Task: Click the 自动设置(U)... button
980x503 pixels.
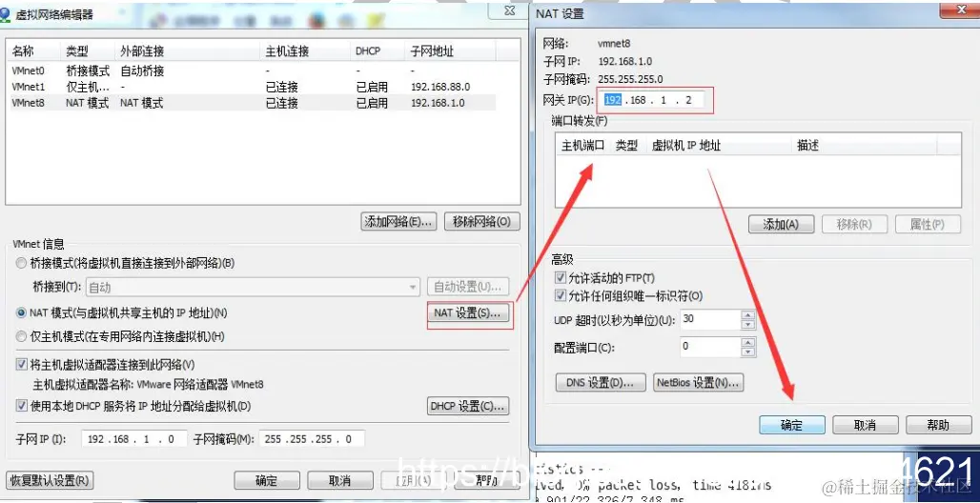Action: click(467, 287)
